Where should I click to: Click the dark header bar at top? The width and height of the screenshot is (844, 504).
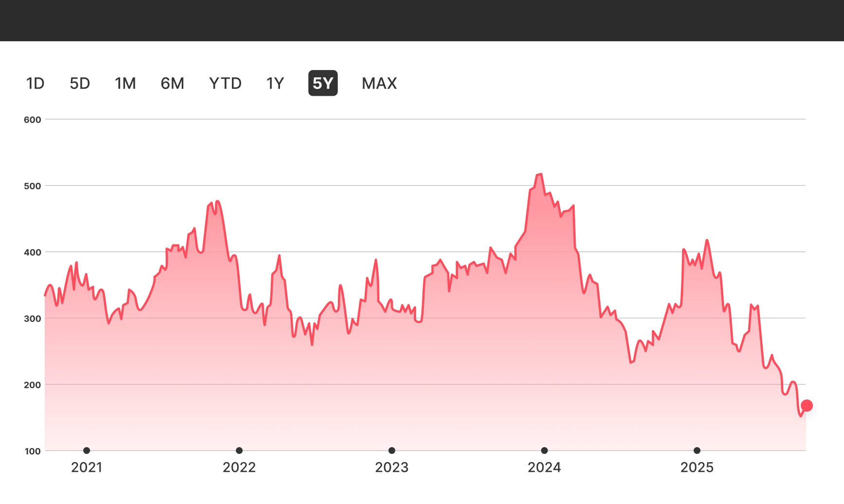(422, 20)
